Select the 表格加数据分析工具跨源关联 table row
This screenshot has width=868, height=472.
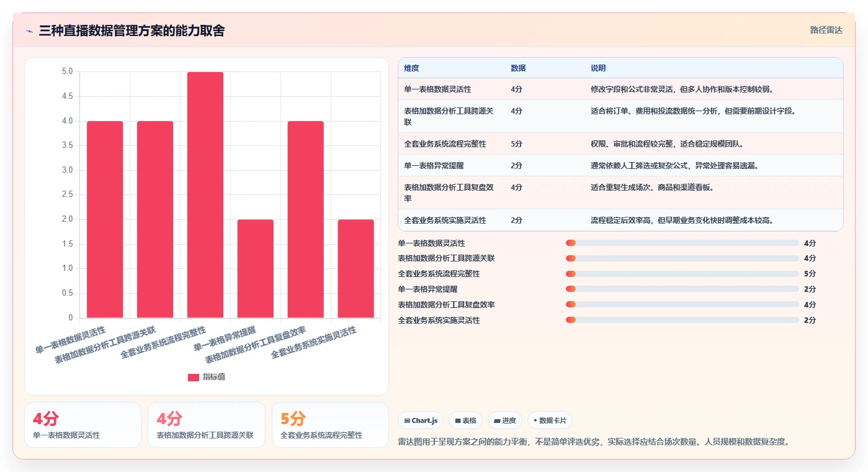click(x=620, y=117)
